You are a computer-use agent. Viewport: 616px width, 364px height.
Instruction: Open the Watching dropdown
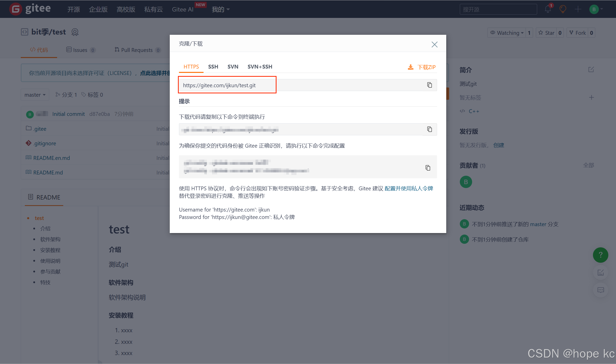507,33
